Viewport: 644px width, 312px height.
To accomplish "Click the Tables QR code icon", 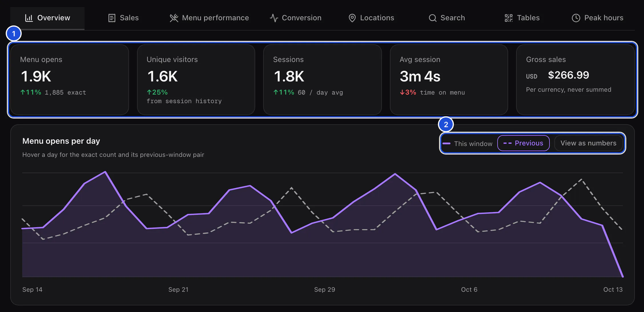I will 508,18.
